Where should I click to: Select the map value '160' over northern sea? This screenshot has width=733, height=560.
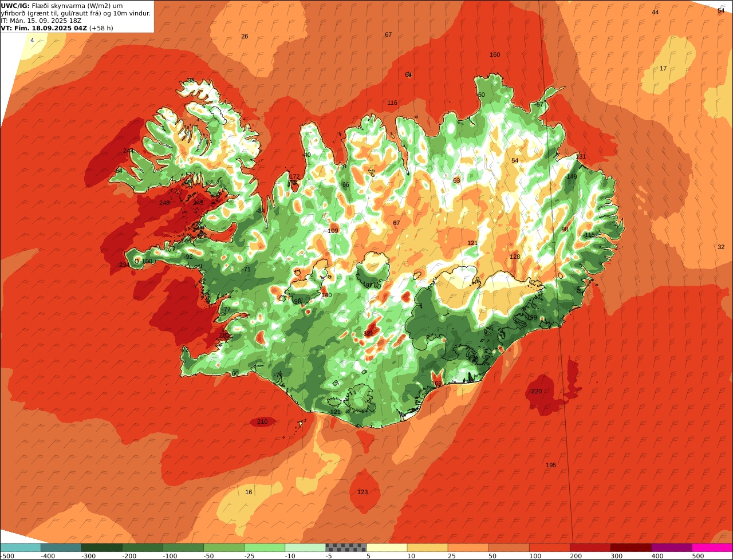pos(495,55)
